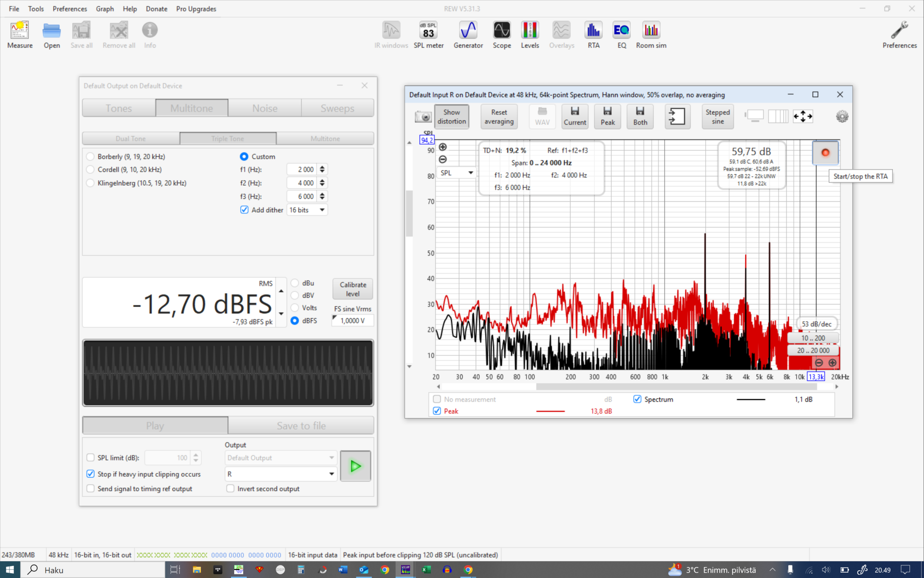Switch to Sweeps tab
This screenshot has height=578, width=924.
(337, 108)
